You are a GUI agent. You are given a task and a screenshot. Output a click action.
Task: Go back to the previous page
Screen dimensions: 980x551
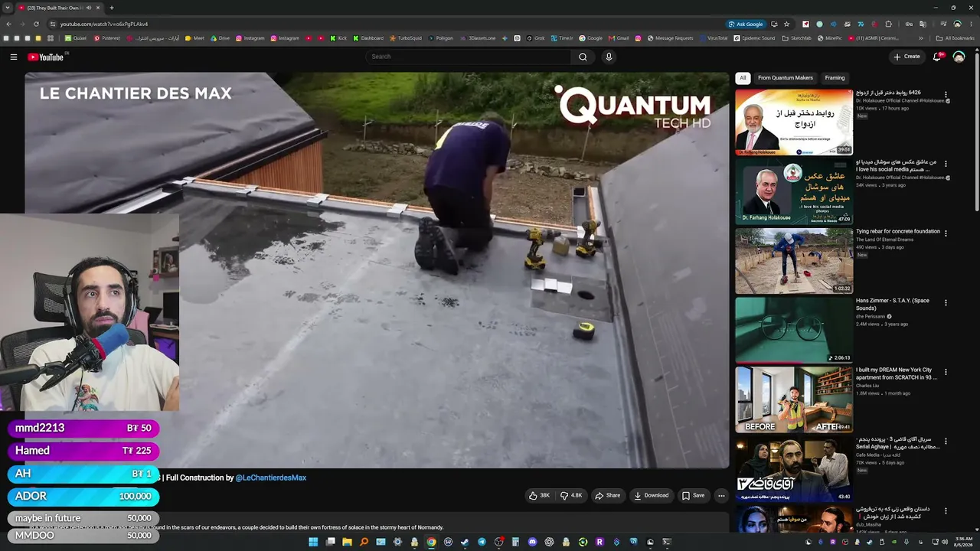coord(8,24)
